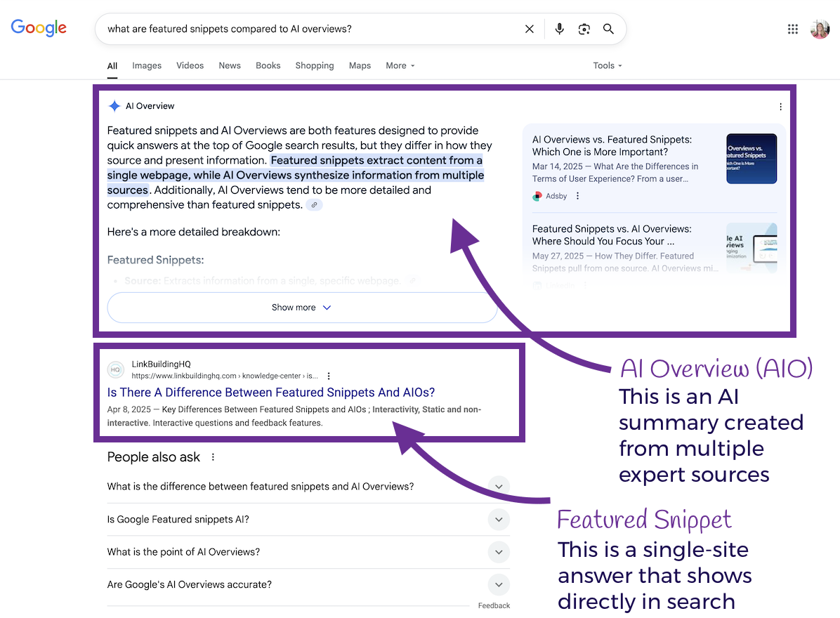Open LinkBuildingHQ result three-dot menu

(329, 376)
